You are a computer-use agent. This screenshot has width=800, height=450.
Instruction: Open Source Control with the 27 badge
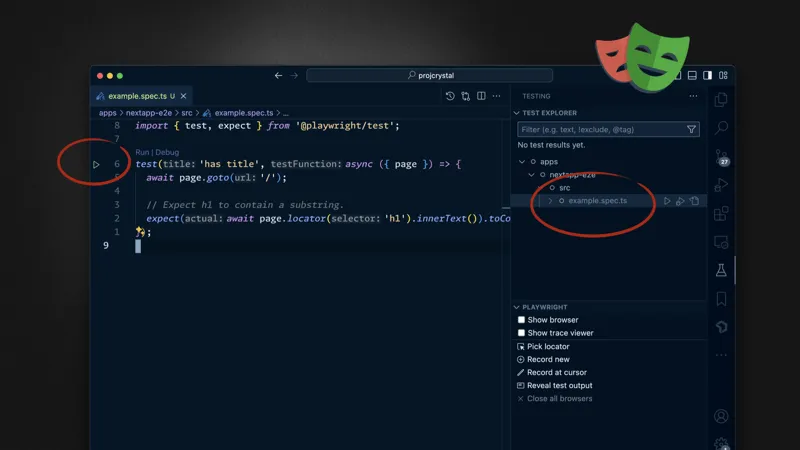(x=721, y=157)
